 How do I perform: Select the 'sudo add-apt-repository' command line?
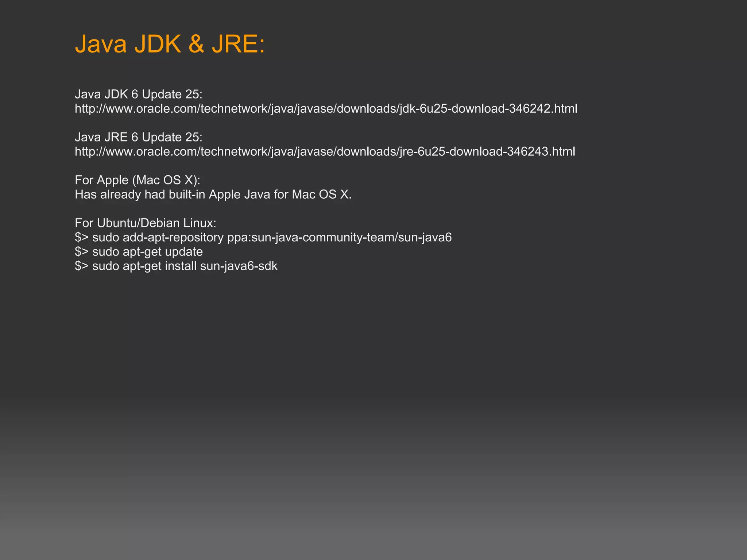(263, 237)
